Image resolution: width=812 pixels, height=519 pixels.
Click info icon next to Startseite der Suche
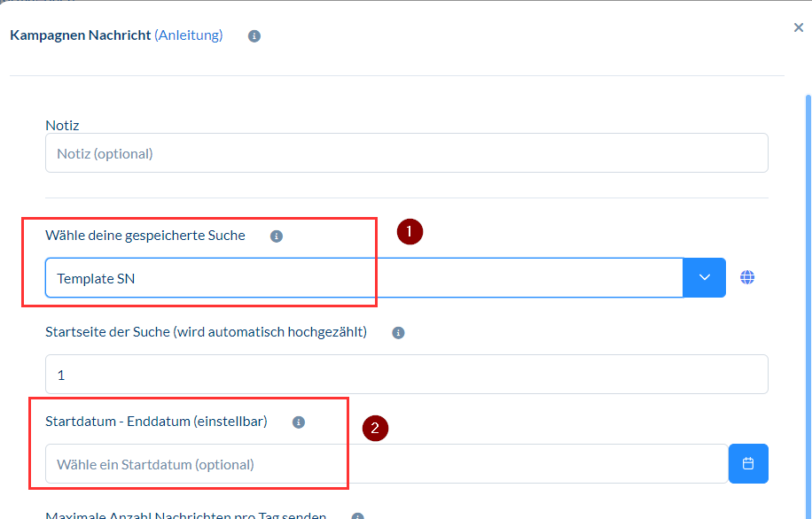pyautogui.click(x=398, y=333)
